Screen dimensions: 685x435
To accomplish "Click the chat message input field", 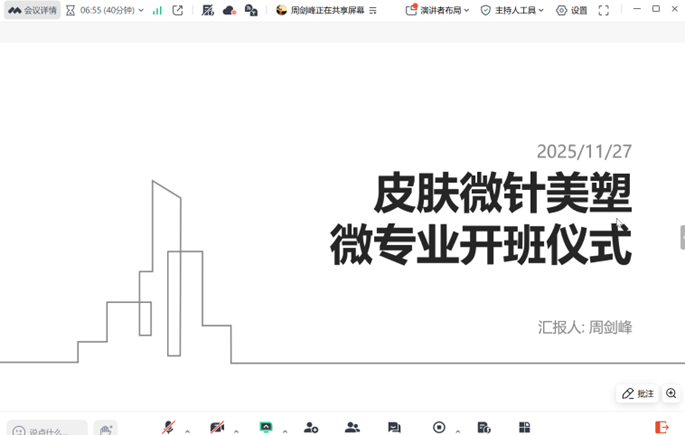I will click(47, 431).
